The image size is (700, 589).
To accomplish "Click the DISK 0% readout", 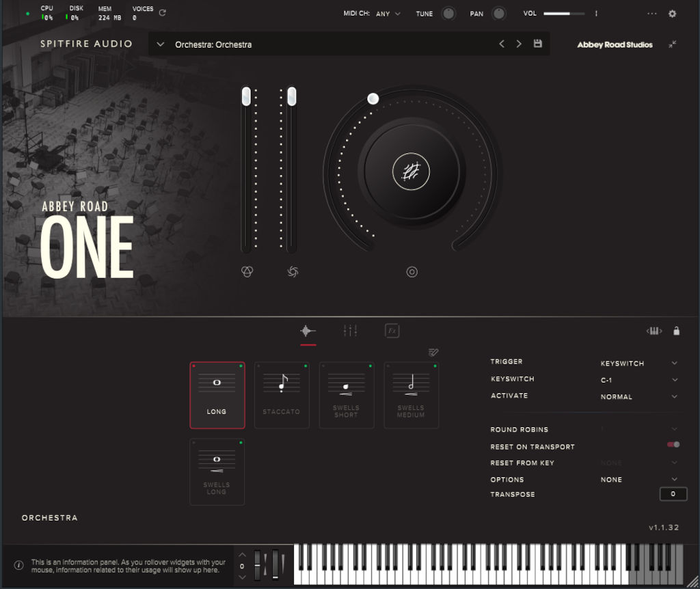I will pos(75,13).
